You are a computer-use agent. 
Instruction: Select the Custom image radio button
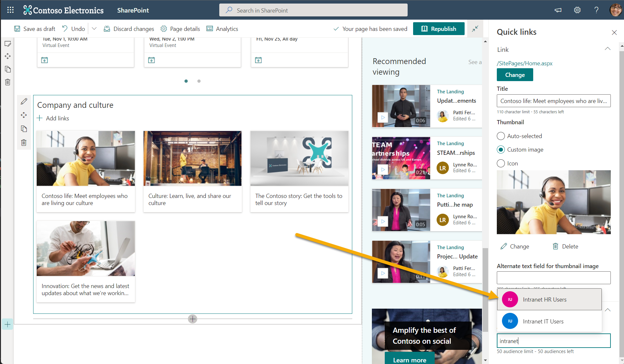501,149
